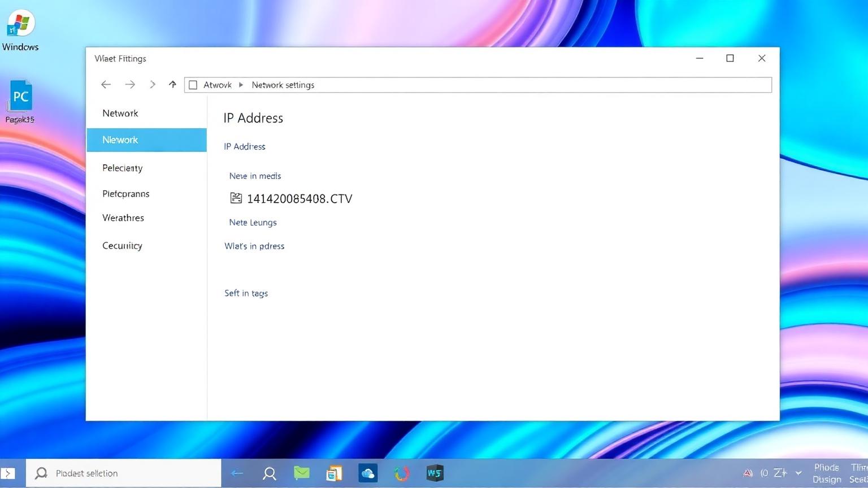Click the taskbar start arrow button
The width and height of the screenshot is (868, 488).
click(7, 473)
